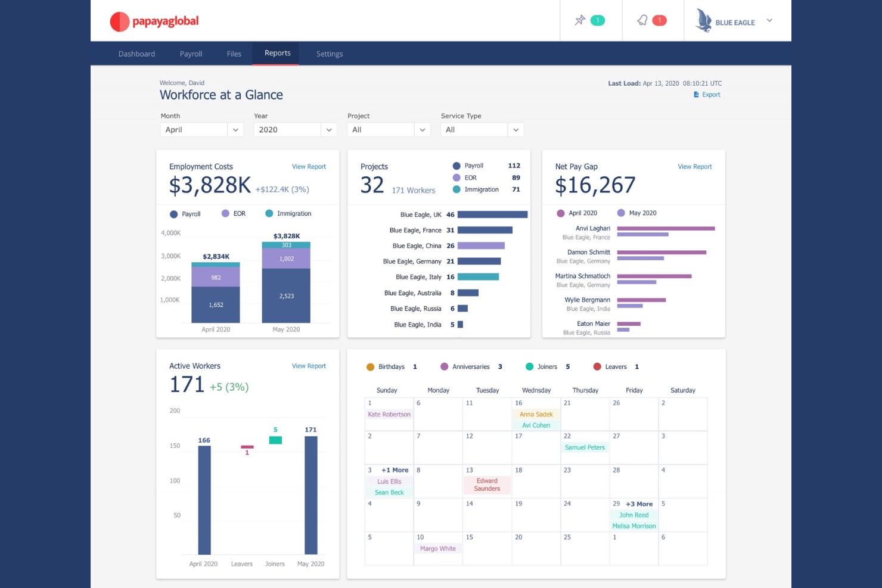Open Avi Cohen joiner event
The height and width of the screenshot is (588, 882).
(x=536, y=425)
